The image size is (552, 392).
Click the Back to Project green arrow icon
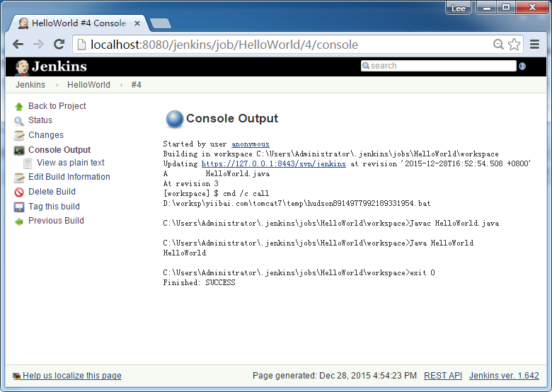coord(19,106)
